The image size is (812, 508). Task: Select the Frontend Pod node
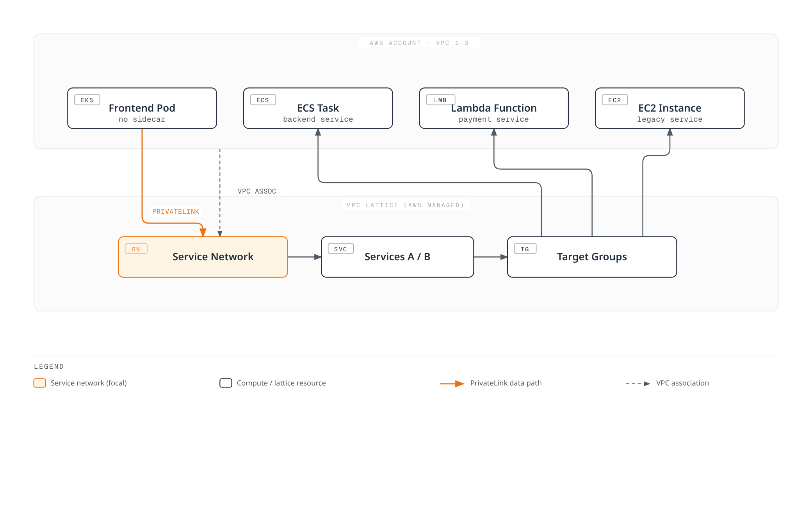(x=142, y=108)
